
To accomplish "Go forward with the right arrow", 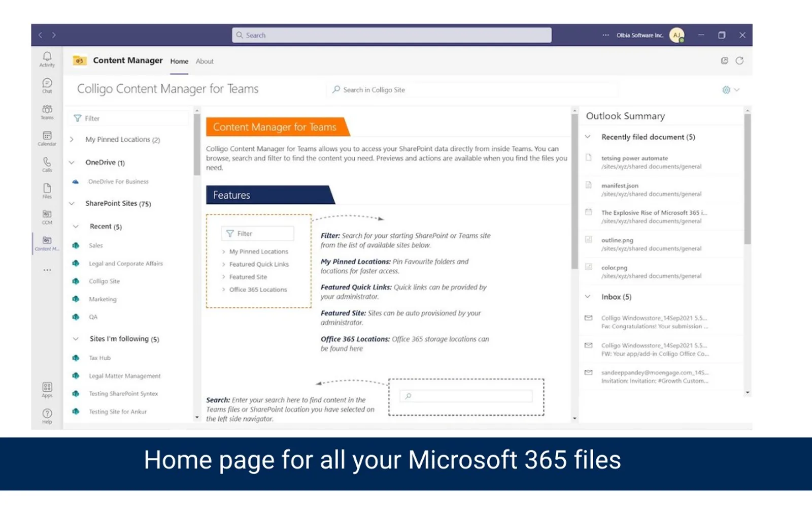I will point(54,35).
